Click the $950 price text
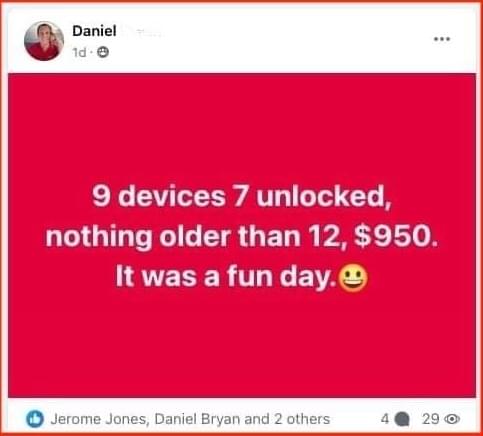The height and width of the screenshot is (436, 483). pyautogui.click(x=396, y=235)
